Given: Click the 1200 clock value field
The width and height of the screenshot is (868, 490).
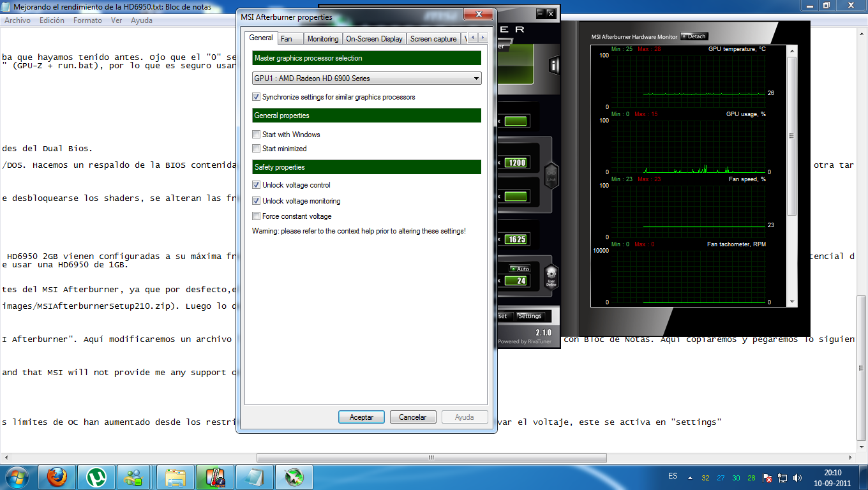Looking at the screenshot, I should point(517,163).
